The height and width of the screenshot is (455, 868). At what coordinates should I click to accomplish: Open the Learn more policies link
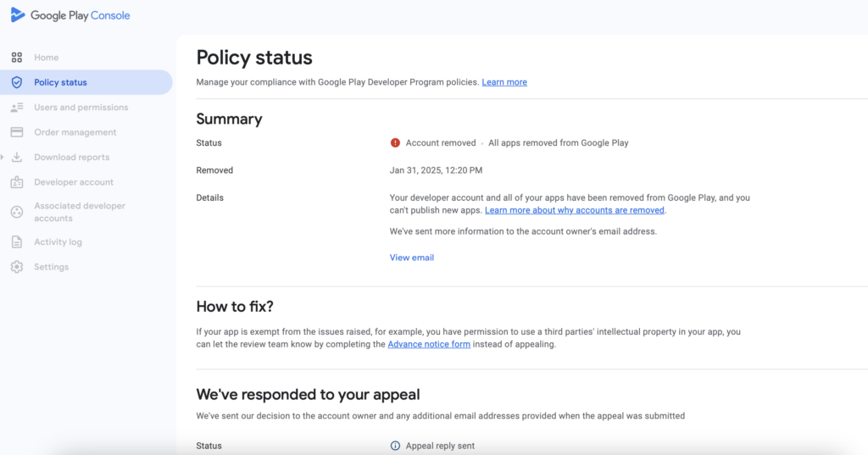[504, 82]
